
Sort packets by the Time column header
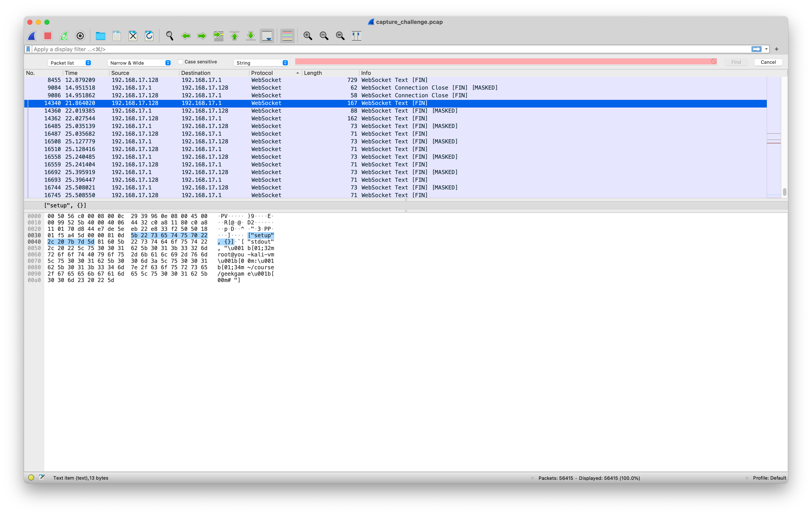pyautogui.click(x=86, y=73)
